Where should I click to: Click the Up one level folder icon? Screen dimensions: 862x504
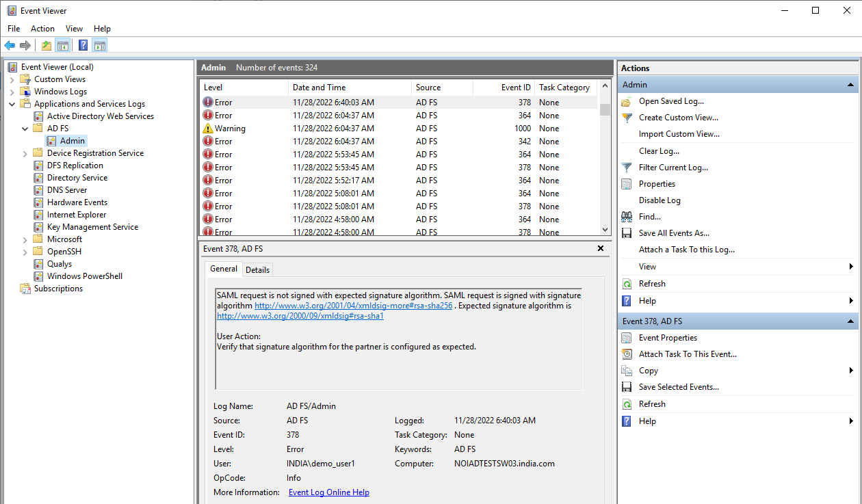tap(46, 46)
